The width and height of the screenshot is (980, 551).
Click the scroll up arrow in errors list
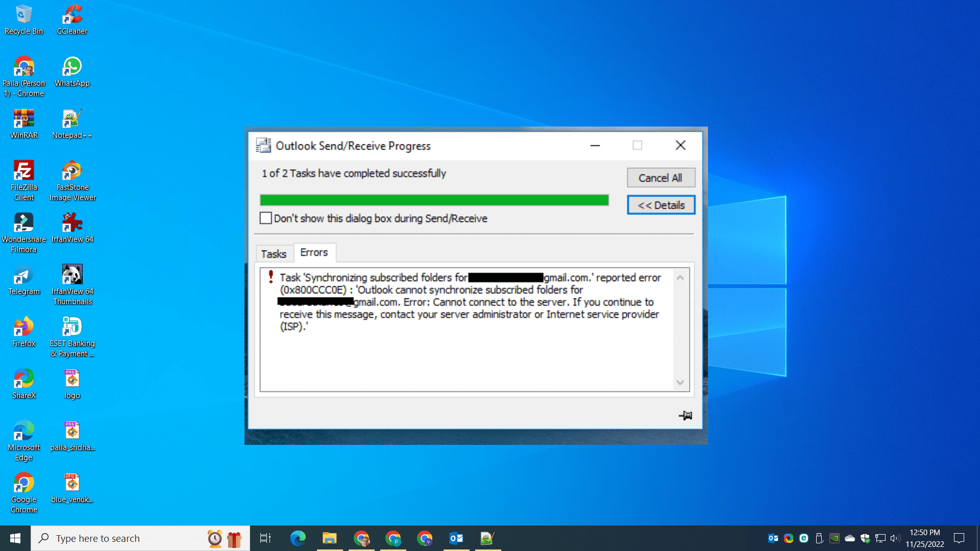coord(680,278)
